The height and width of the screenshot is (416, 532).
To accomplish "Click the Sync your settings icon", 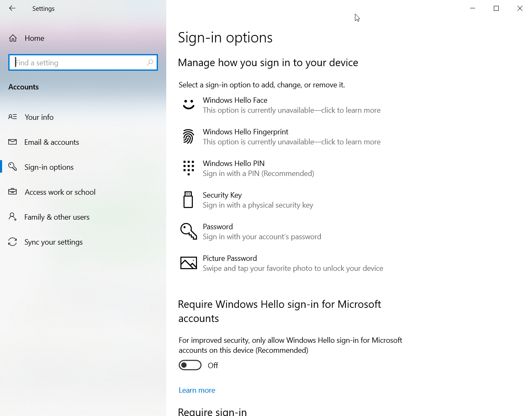I will [x=13, y=242].
